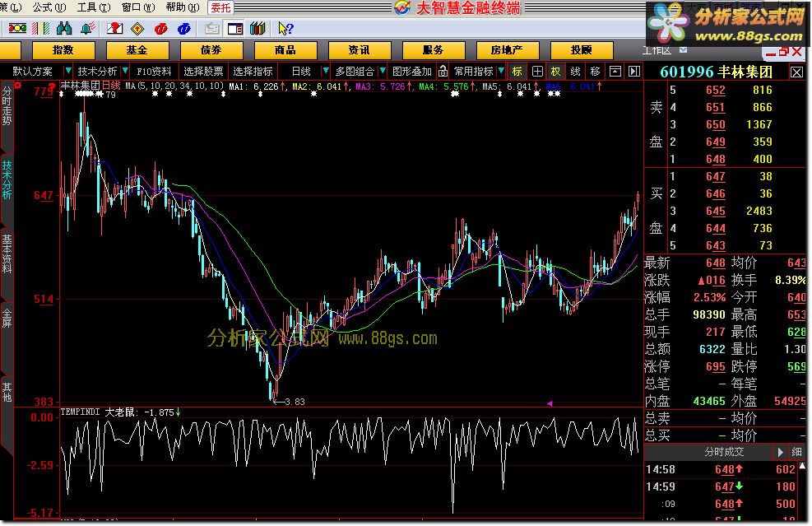Screen dimensions: 812x526
Task: Click the 债券 yellow button
Action: tap(211, 50)
